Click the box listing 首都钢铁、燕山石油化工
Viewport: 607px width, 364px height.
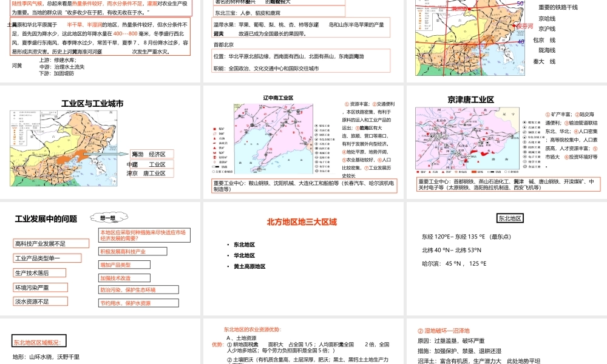(x=508, y=184)
